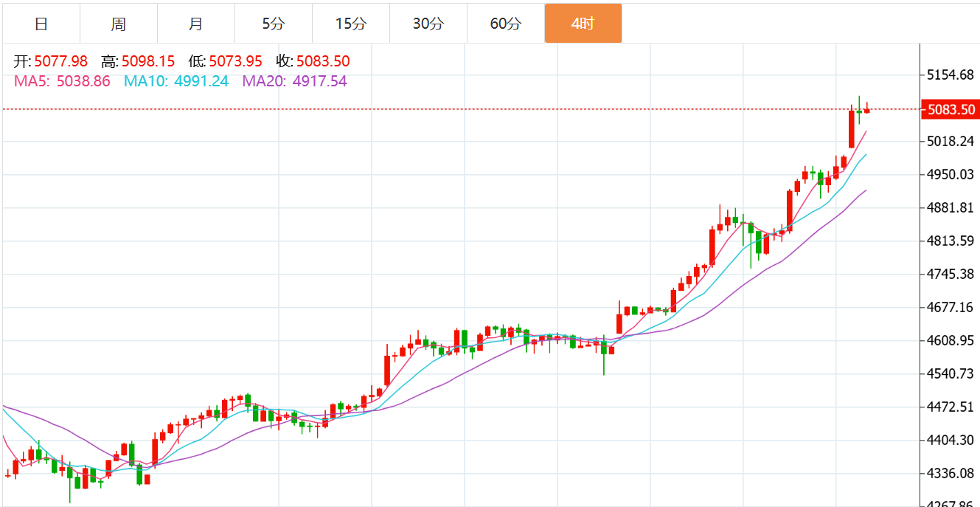This screenshot has height=507, width=980.
Task: Click the 4336.08 price axis label
Action: pos(951,473)
